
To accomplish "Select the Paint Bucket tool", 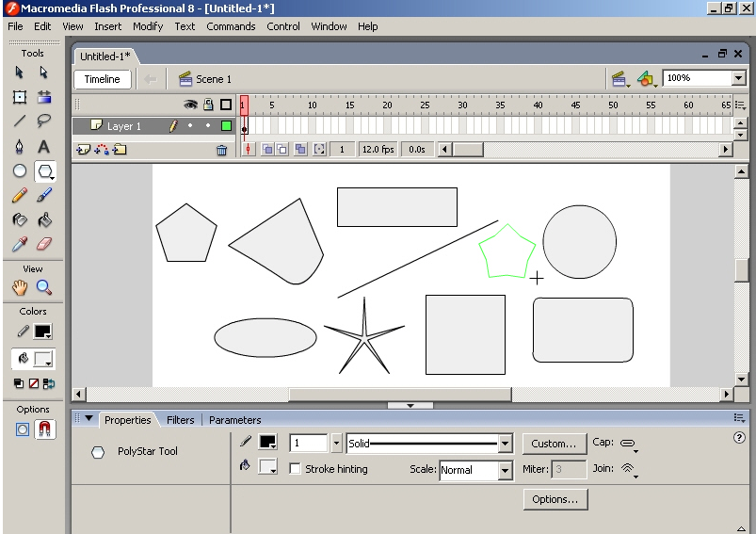I will point(44,220).
